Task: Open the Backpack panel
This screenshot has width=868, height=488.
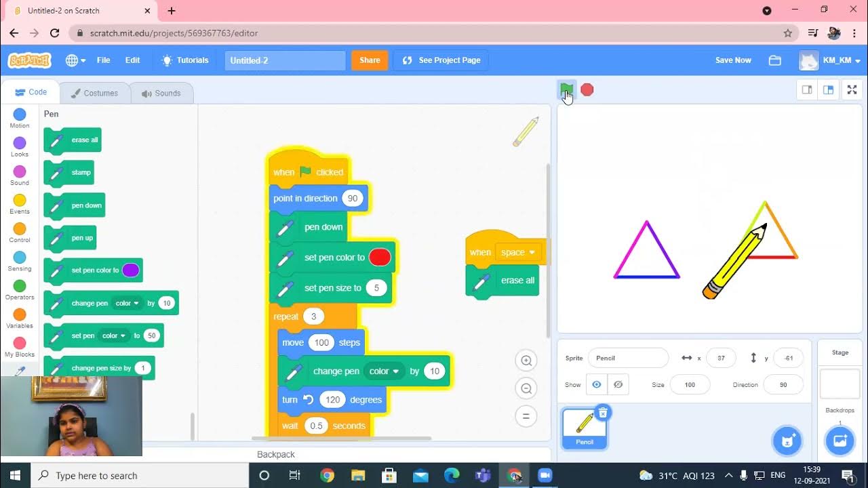Action: [276, 454]
